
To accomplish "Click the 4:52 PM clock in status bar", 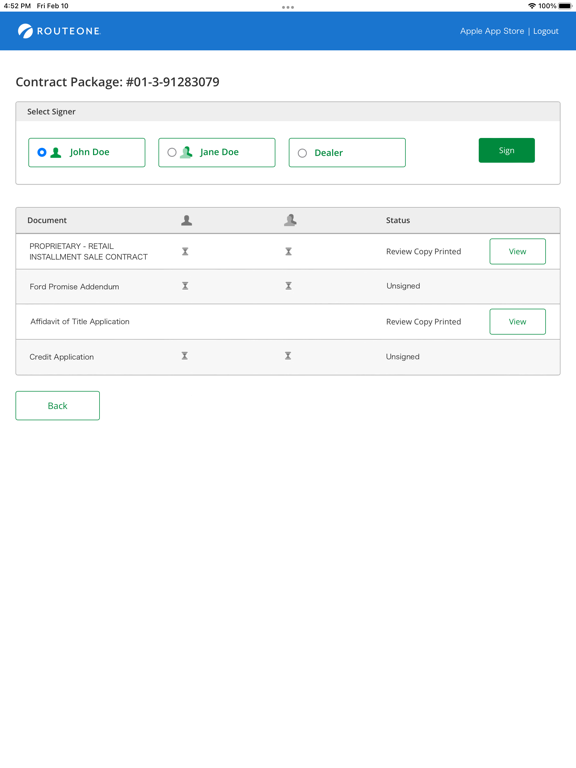I will (17, 6).
